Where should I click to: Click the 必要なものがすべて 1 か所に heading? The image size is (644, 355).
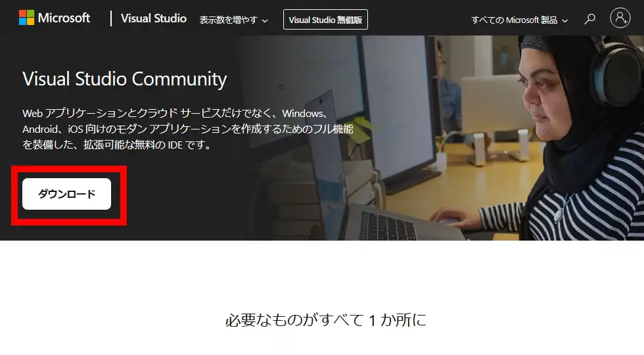pos(326,319)
